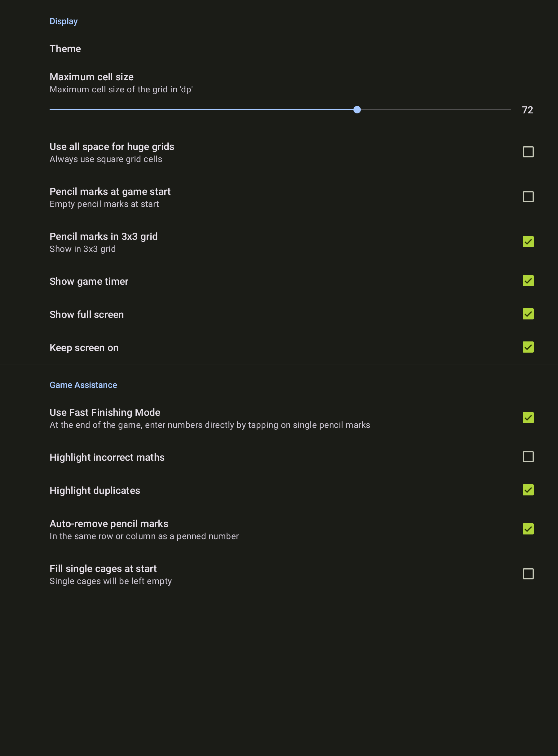Enable Use all space for huge grids
Screen dimensions: 558x756
point(528,152)
